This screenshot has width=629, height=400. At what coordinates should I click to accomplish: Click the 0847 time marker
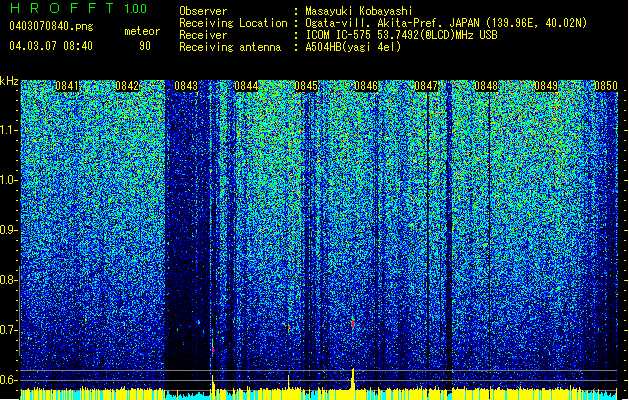pyautogui.click(x=426, y=86)
